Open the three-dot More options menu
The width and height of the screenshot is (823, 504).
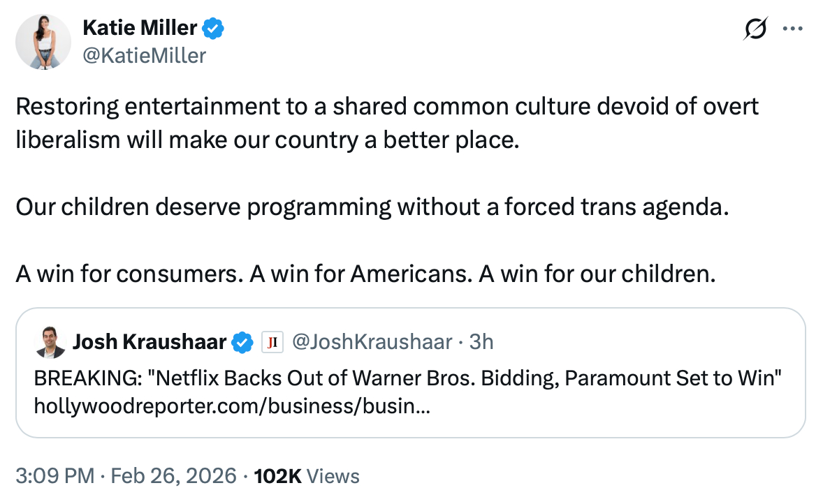[x=793, y=30]
